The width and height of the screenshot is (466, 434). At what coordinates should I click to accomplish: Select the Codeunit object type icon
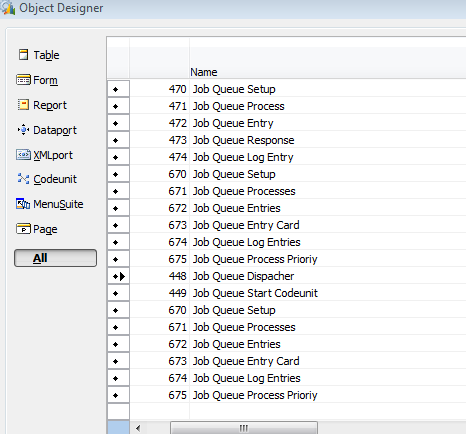coord(23,179)
